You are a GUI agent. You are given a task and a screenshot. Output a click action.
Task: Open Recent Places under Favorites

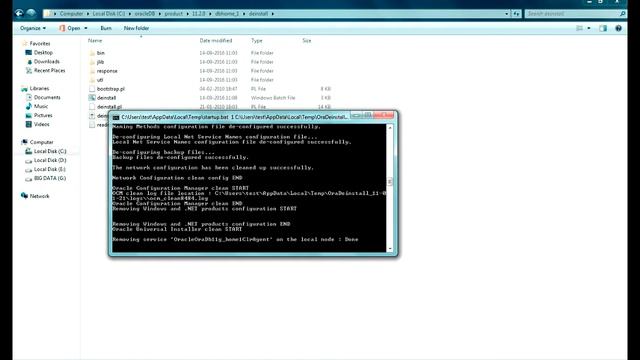[49, 71]
